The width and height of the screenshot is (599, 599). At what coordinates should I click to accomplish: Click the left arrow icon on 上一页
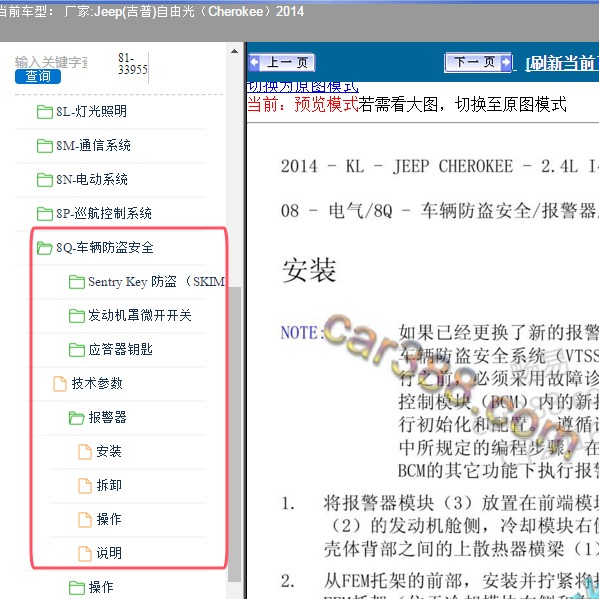tap(254, 62)
